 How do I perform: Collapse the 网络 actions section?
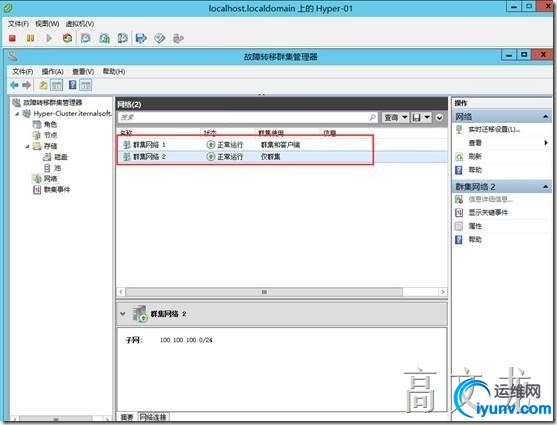[546, 117]
